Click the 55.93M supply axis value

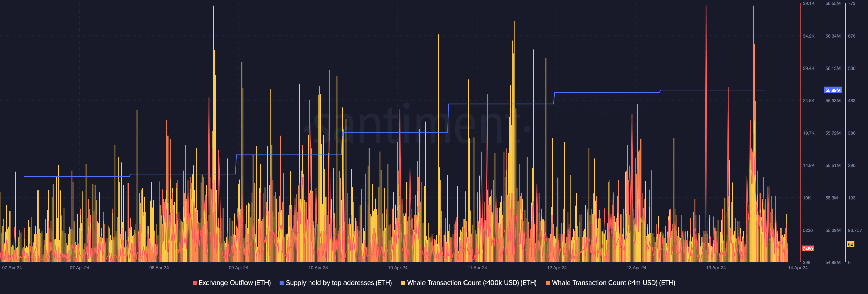pos(833,101)
